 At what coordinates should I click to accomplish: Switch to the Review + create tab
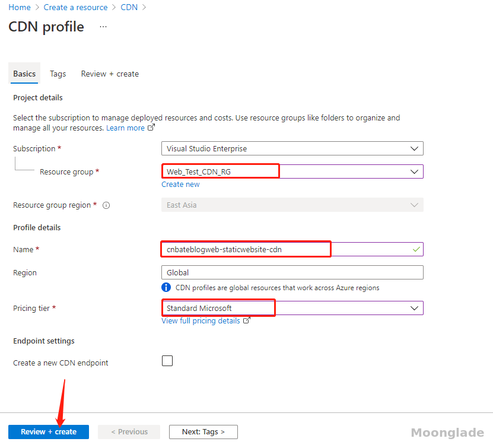click(110, 74)
